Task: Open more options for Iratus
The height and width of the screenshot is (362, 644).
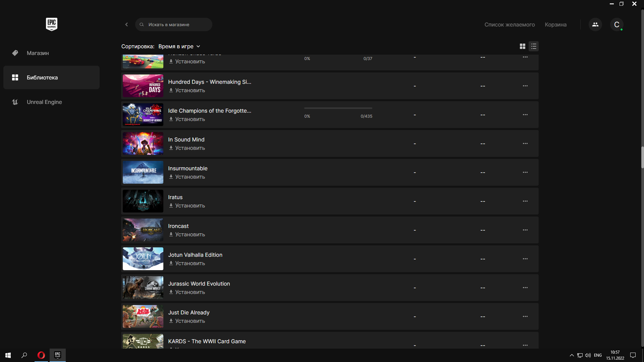Action: (525, 201)
